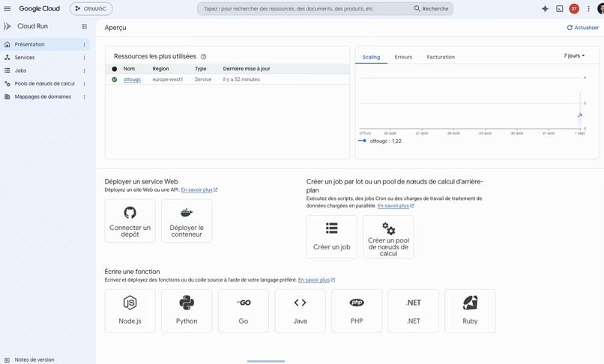Click the Cloud Run product icon
Viewport: 604px width, 364px height.
7,26
